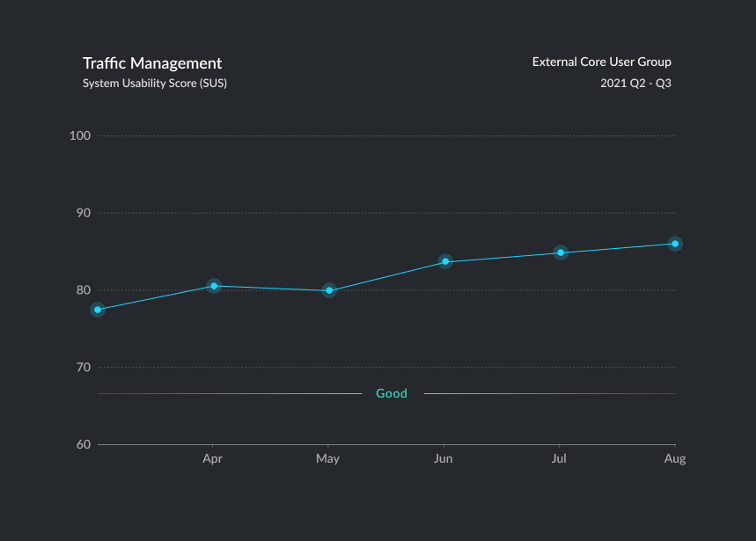This screenshot has height=541, width=756.
Task: Click the Jun x-axis label
Action: [x=444, y=459]
